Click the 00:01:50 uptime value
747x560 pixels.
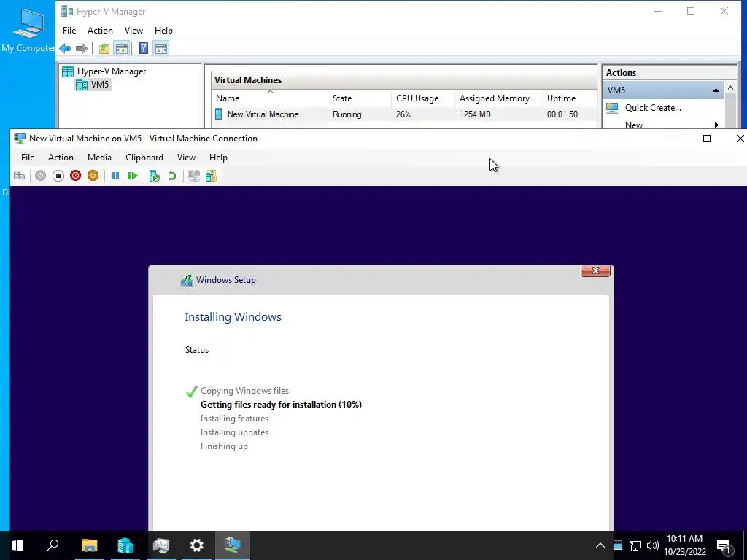click(x=562, y=114)
